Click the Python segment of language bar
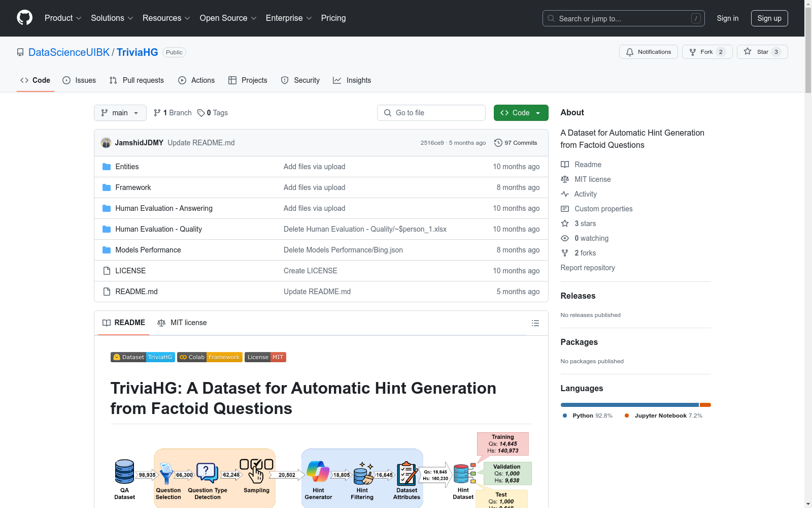This screenshot has width=812, height=508. click(x=630, y=405)
